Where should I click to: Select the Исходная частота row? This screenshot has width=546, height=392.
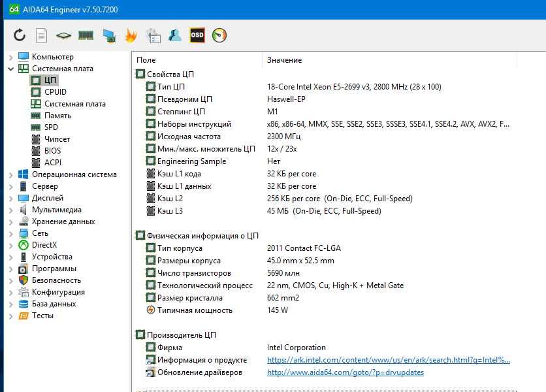point(326,137)
